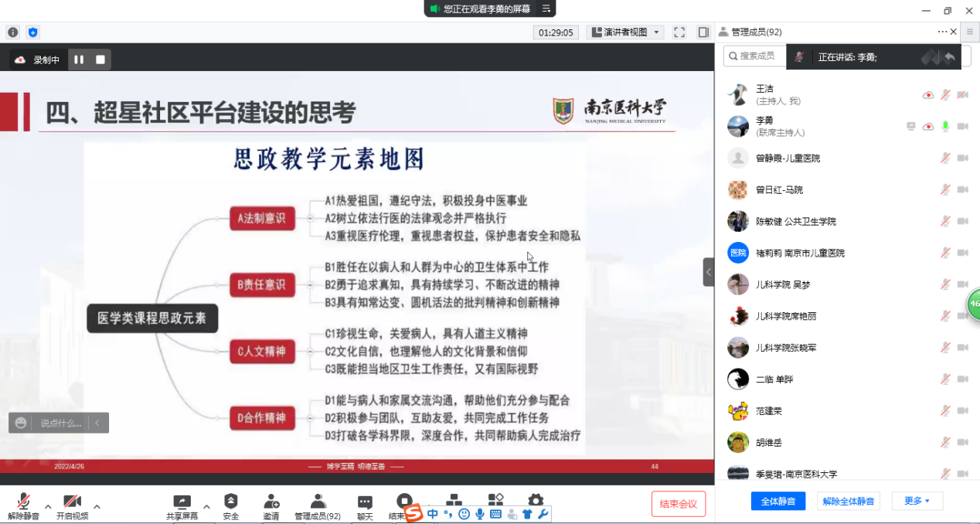The height and width of the screenshot is (524, 980).
Task: Open the security (安全) shield icon
Action: (230, 504)
